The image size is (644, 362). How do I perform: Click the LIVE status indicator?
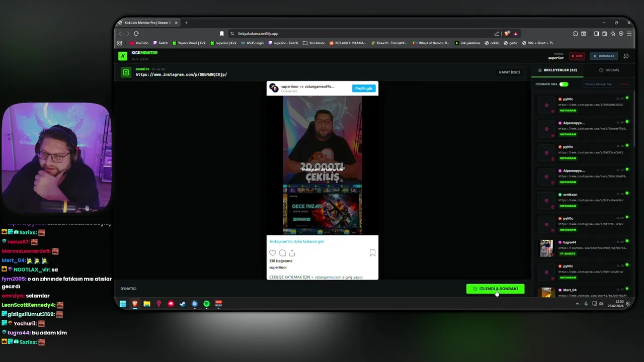(577, 56)
